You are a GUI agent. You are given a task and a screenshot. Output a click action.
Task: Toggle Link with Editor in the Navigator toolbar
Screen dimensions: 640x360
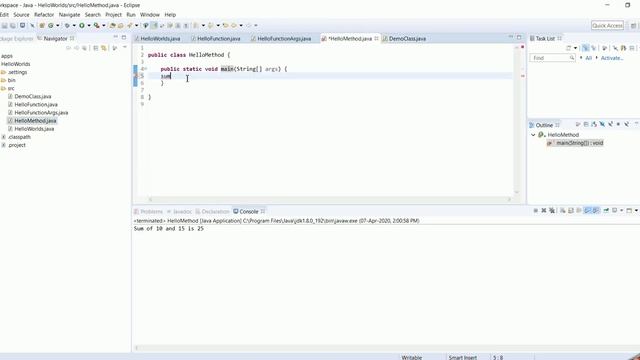[x=104, y=48]
